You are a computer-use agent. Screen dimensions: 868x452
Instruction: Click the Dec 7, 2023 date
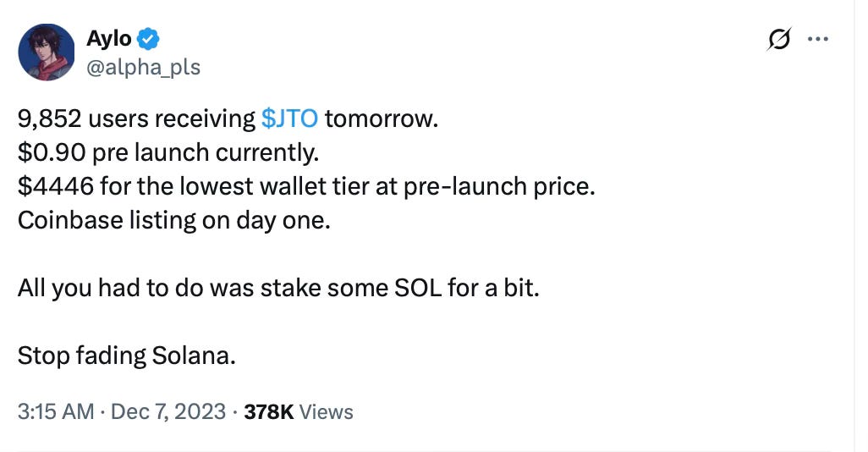coord(168,411)
